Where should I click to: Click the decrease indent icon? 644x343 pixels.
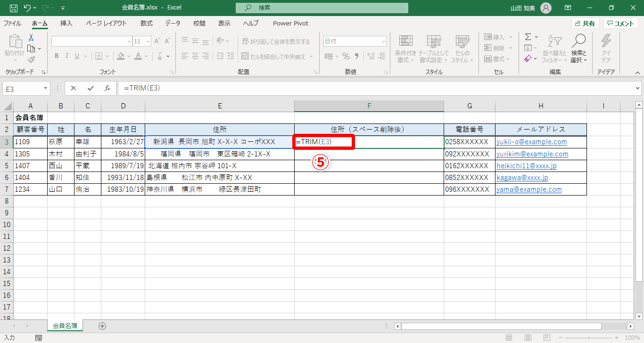(x=220, y=57)
